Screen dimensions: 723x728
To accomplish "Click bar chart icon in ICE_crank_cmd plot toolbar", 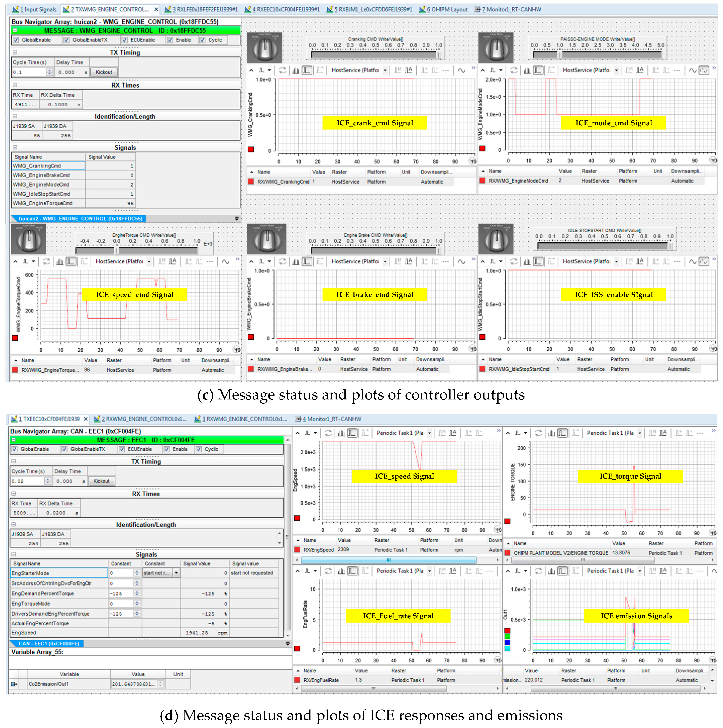I will pos(296,70).
